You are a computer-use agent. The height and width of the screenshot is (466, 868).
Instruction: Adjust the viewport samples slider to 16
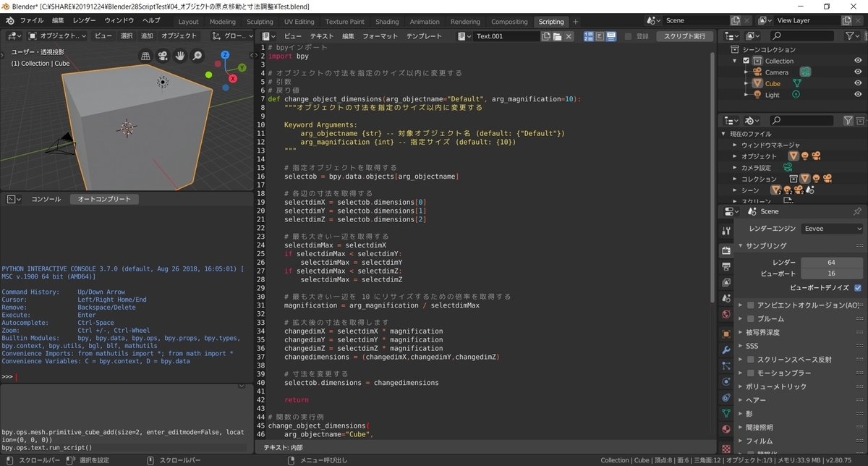[x=831, y=273]
